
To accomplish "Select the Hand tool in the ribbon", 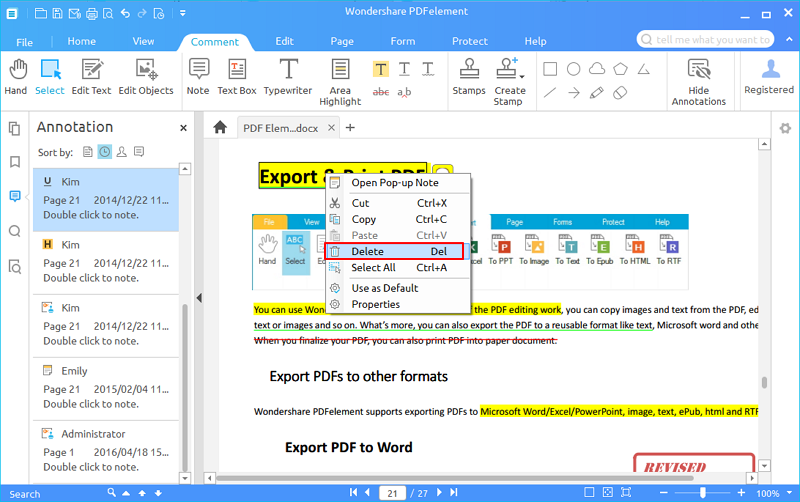I will click(16, 77).
